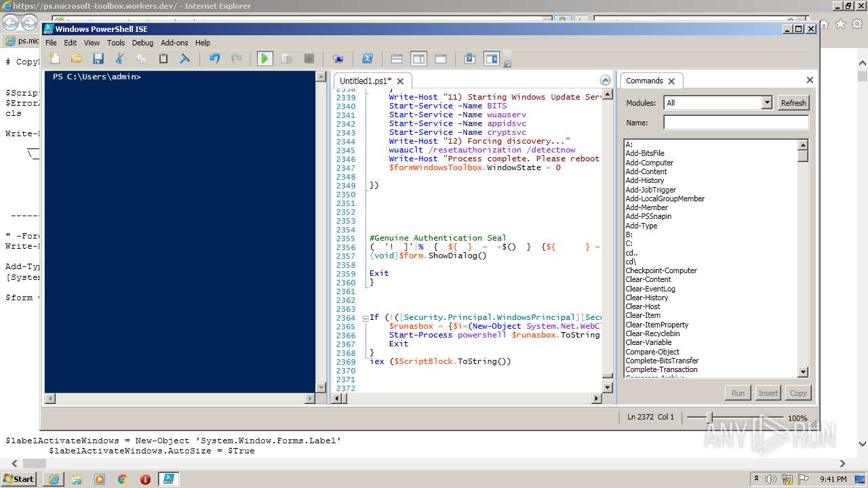Click the script editor horizontal scrollbar right arrow

pos(597,399)
